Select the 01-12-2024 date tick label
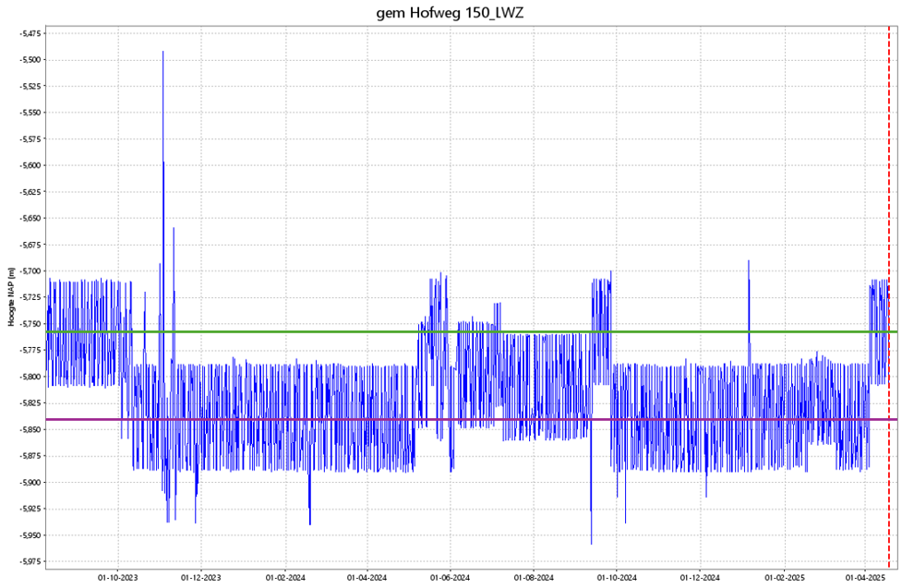The image size is (914, 588). click(699, 578)
